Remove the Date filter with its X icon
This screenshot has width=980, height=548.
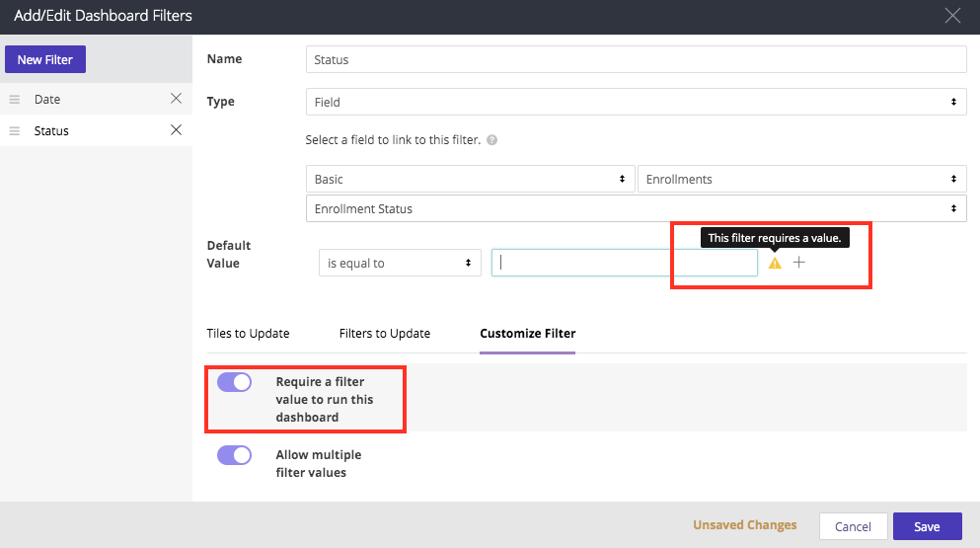176,99
